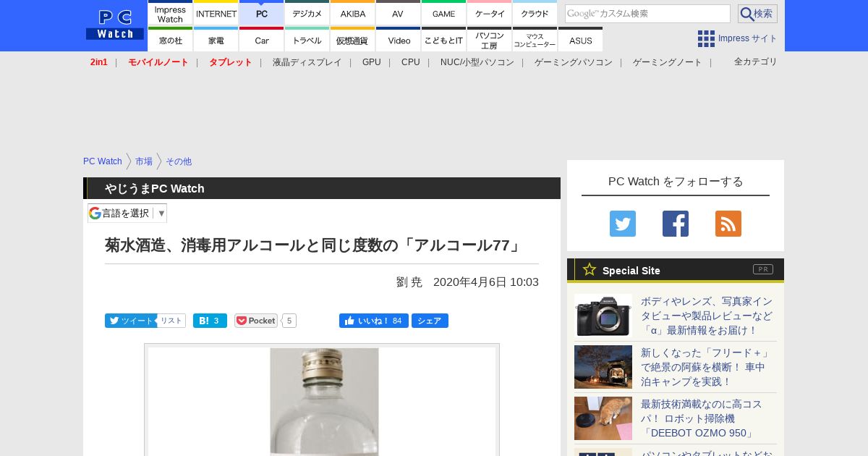Open the トラベル tab

coord(307,40)
